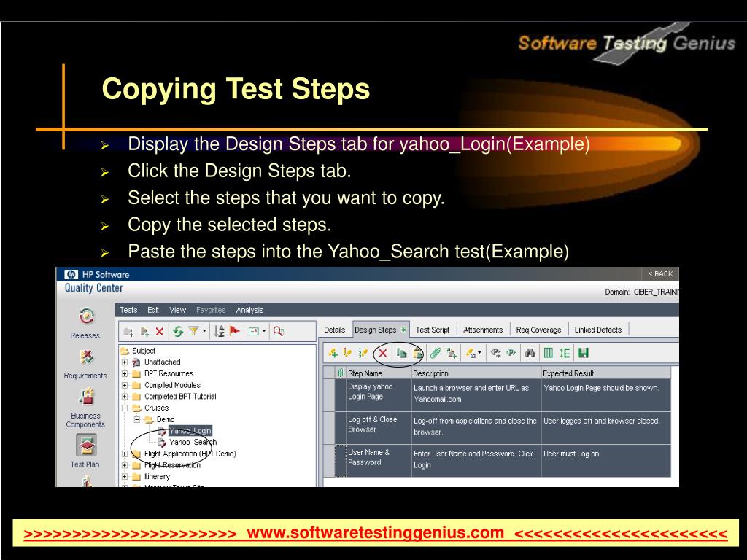Viewport: 747px width, 560px height.
Task: Open the Analysis menu
Action: point(249,309)
